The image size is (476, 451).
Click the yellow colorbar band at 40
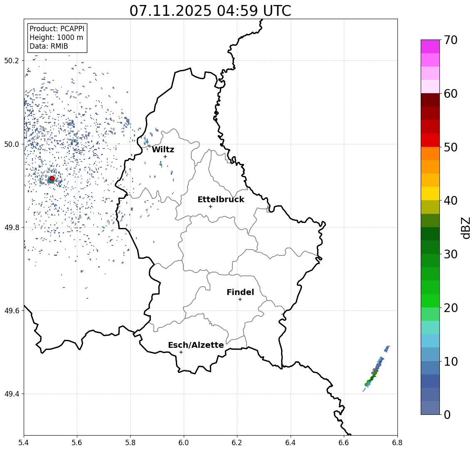click(430, 194)
